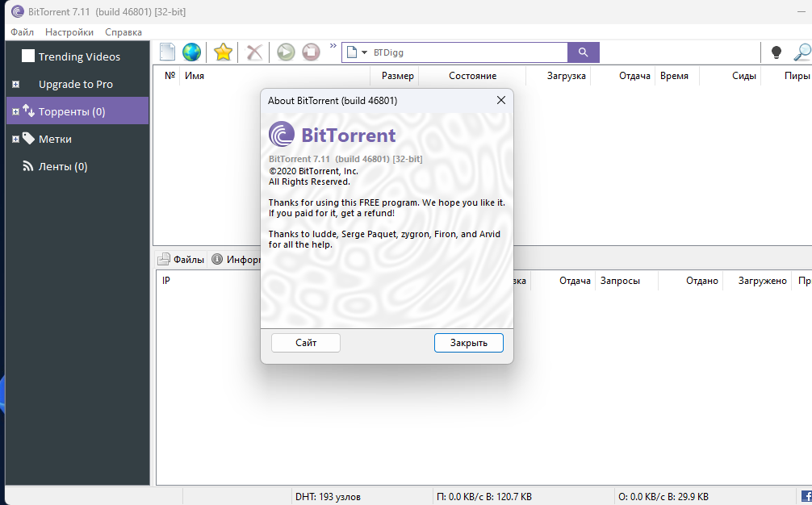Click the ©2020 BitTorrent, Inc. text
The image size is (812, 505).
[x=313, y=171]
